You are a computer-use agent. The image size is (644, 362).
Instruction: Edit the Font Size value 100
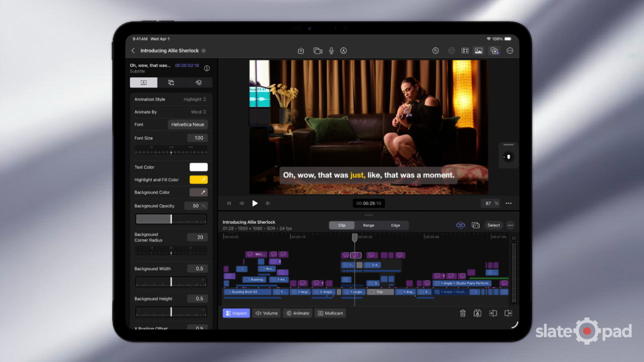[x=197, y=138]
